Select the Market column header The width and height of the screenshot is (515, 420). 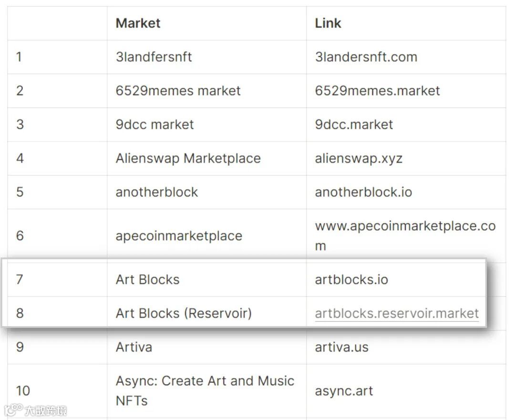(138, 23)
